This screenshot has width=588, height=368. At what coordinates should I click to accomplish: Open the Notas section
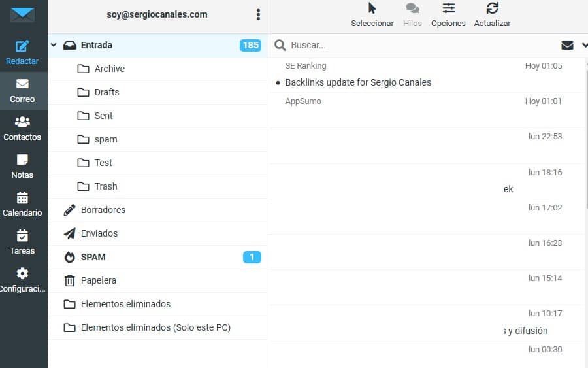click(22, 167)
